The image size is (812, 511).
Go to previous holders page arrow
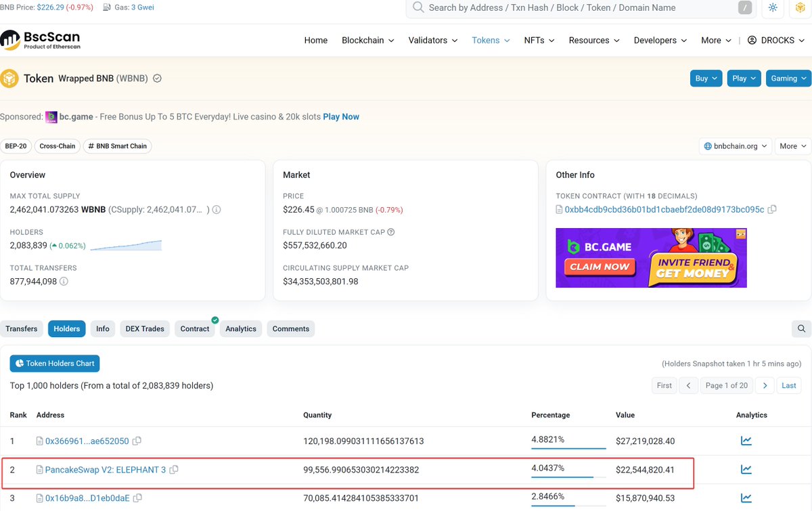(687, 386)
